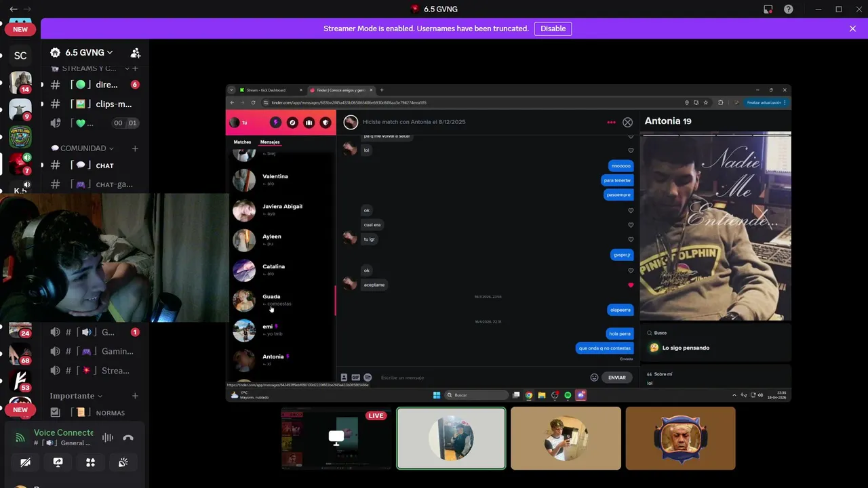Open the CHAT text channel
This screenshot has height=488, width=868.
point(95,165)
